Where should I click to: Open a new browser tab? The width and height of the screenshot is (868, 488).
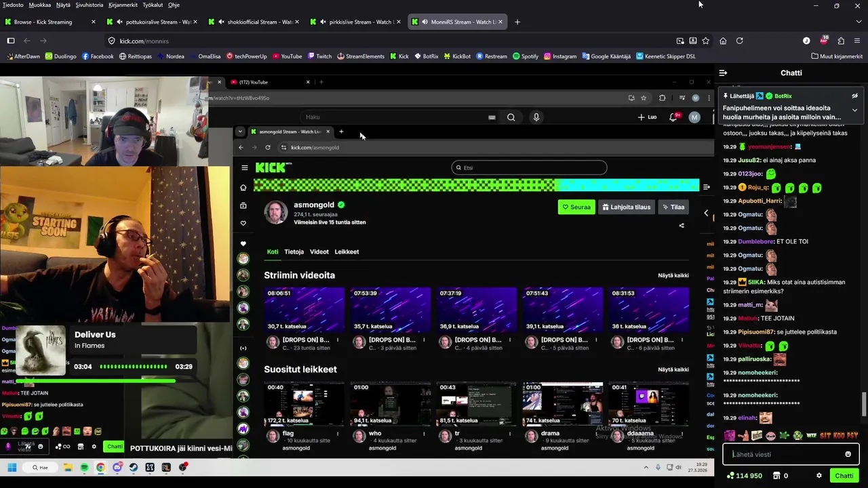click(x=517, y=22)
